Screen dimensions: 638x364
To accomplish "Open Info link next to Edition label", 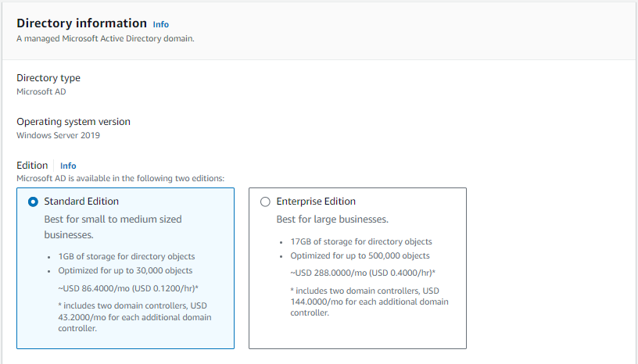I will click(x=68, y=166).
